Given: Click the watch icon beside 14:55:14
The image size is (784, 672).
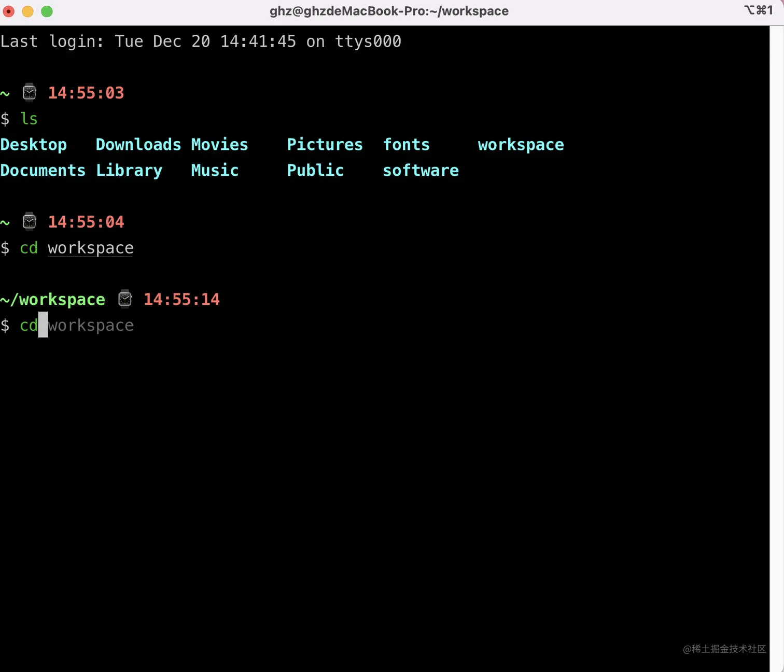Looking at the screenshot, I should 125,299.
